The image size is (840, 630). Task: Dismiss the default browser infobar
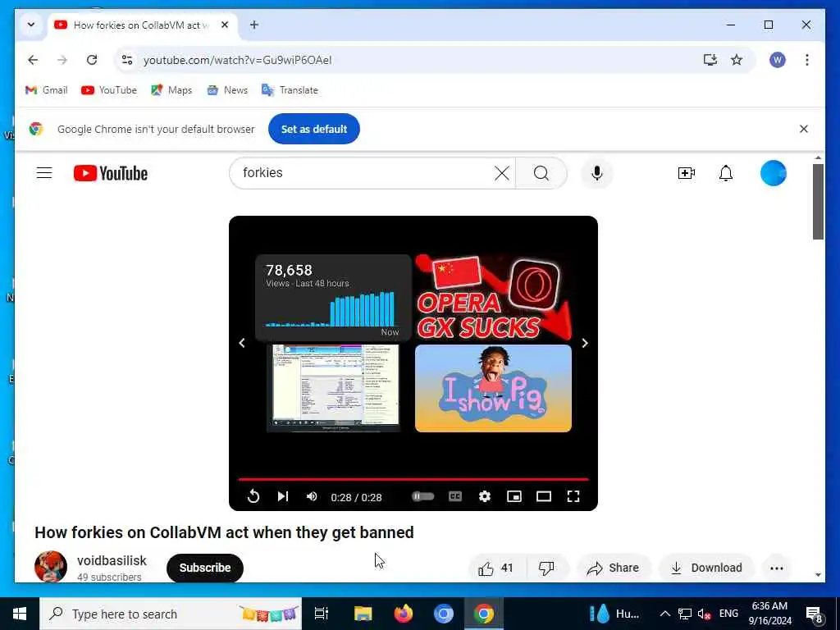click(x=804, y=129)
